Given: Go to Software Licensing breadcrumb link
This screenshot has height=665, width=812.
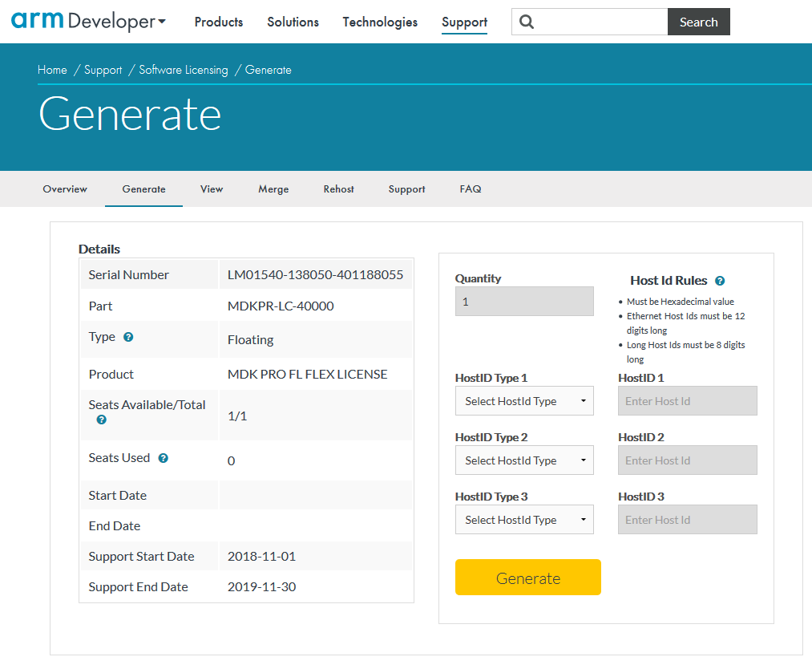Looking at the screenshot, I should tap(184, 70).
